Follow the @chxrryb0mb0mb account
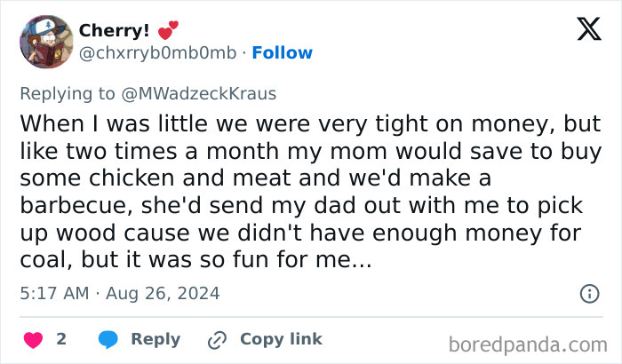 click(x=282, y=53)
